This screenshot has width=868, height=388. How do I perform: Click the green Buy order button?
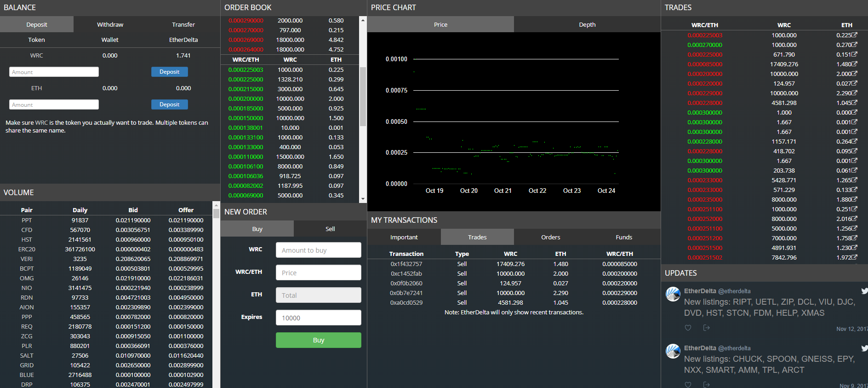[319, 340]
